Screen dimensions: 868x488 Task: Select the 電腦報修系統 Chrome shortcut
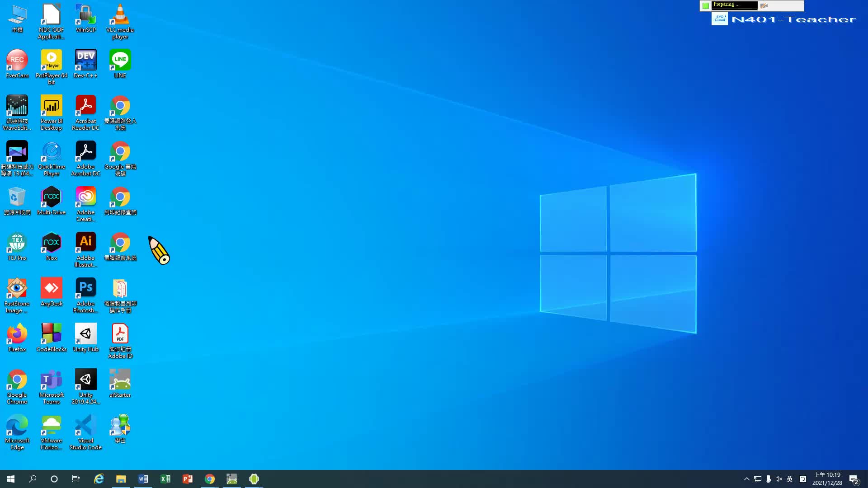(120, 246)
